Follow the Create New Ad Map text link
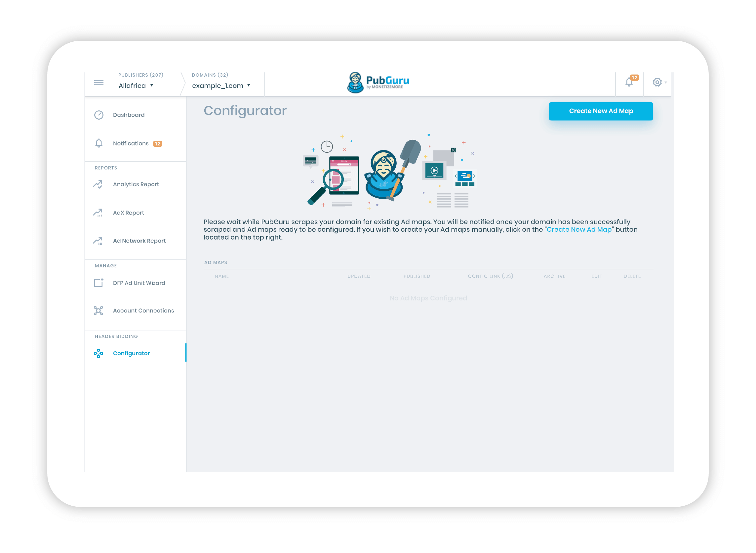 coord(579,230)
